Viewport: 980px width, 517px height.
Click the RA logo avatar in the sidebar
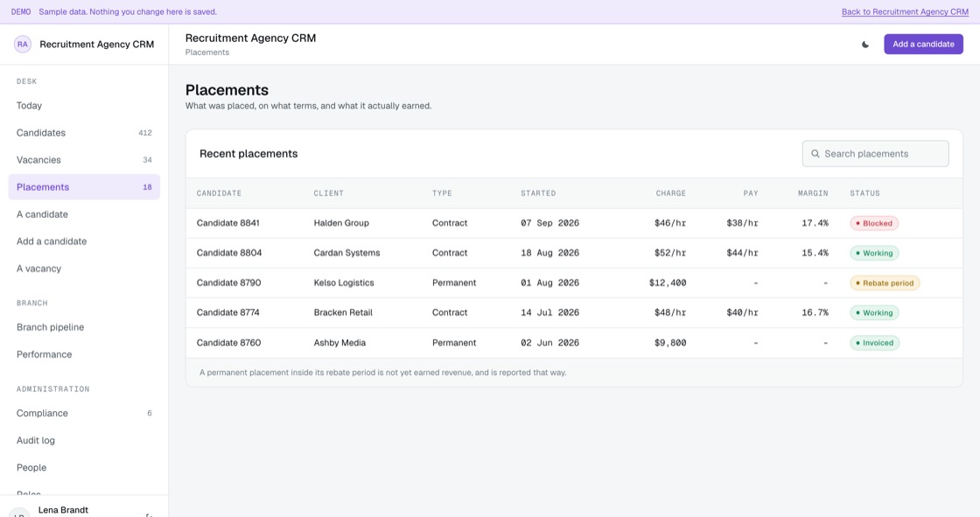23,45
